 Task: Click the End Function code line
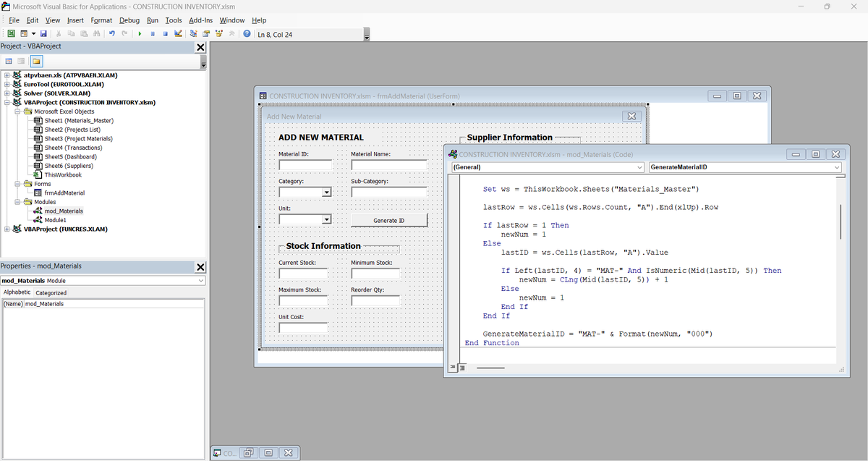492,343
